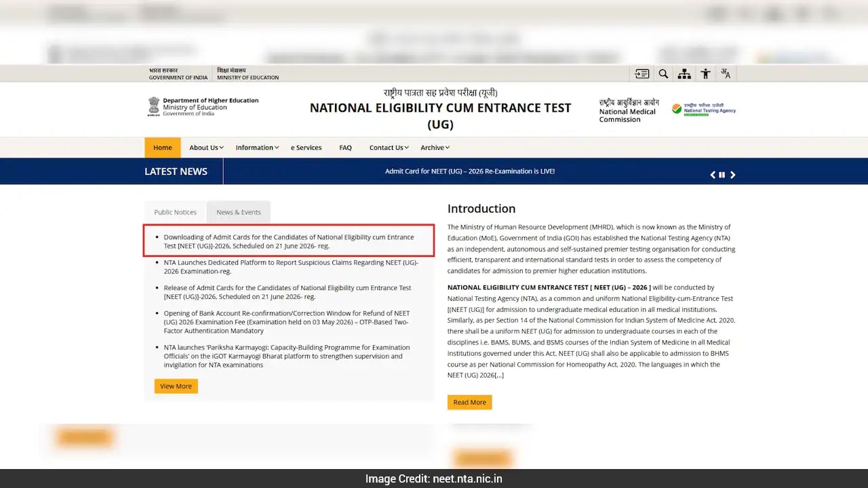Click the LATEST NEWS label
This screenshot has height=488, width=868.
(x=176, y=171)
